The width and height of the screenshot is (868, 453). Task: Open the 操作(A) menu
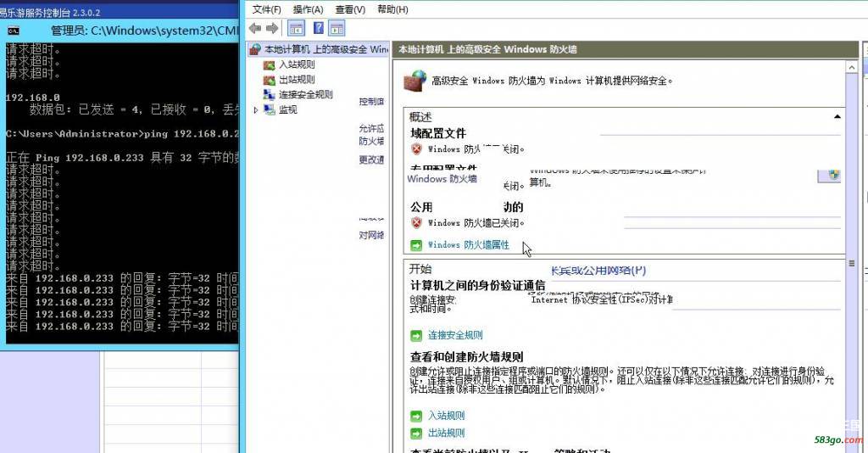(308, 9)
